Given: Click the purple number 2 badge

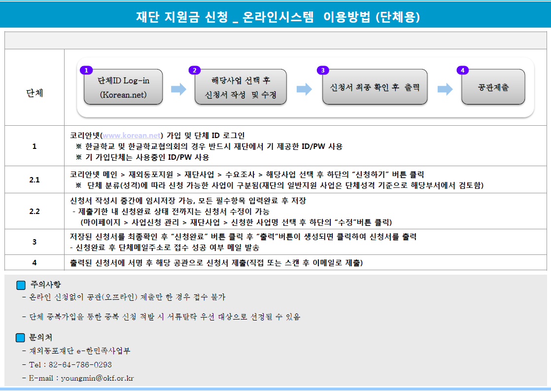Looking at the screenshot, I should (x=195, y=71).
